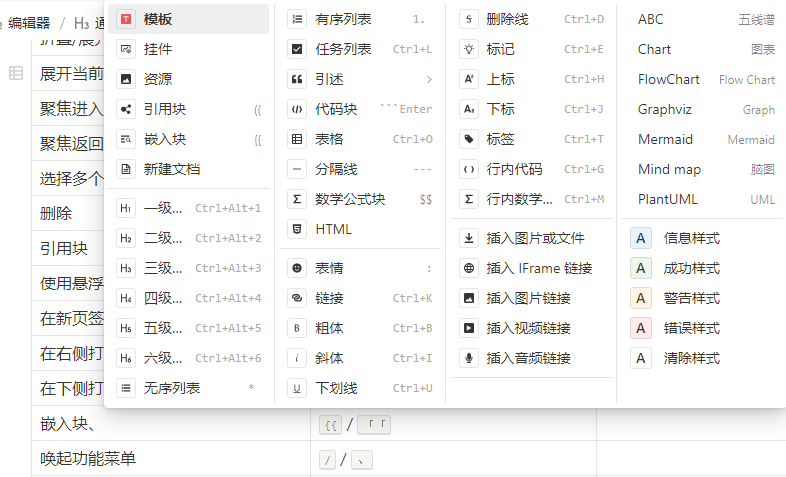Image resolution: width=786 pixels, height=477 pixels.
Task: Insert a FlowChart block
Action: tap(704, 79)
